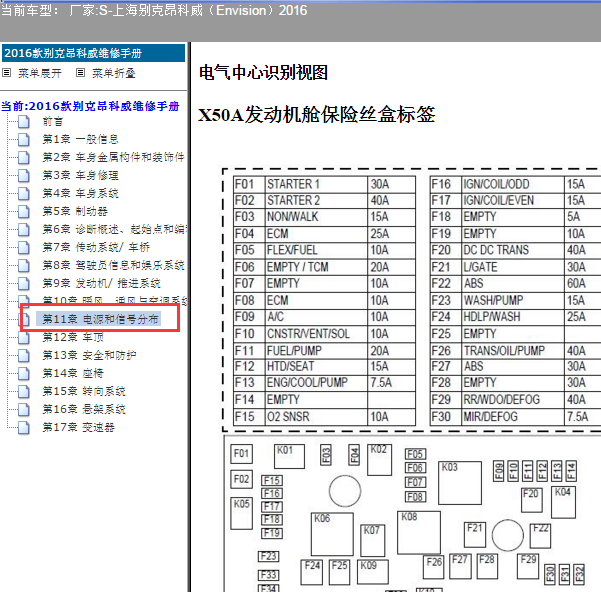Click the page icon next to 第15章

[x=24, y=391]
